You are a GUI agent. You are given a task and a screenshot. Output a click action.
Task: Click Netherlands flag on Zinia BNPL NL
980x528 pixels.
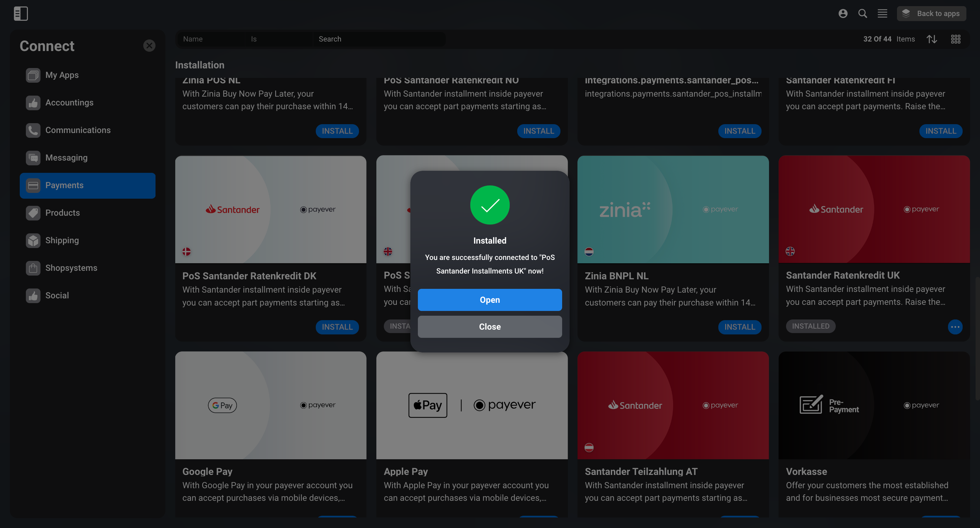click(589, 252)
